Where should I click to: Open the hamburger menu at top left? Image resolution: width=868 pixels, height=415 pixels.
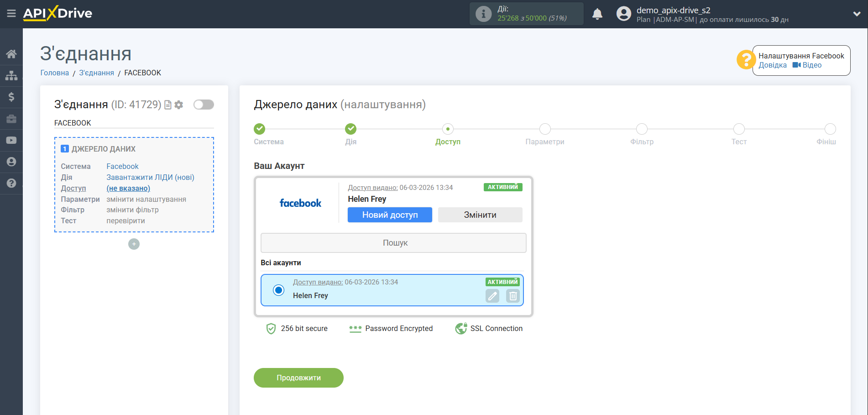[x=11, y=14]
